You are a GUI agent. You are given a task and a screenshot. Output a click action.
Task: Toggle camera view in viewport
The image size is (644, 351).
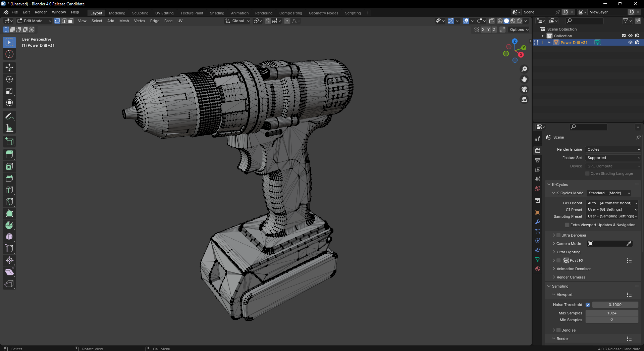point(524,89)
